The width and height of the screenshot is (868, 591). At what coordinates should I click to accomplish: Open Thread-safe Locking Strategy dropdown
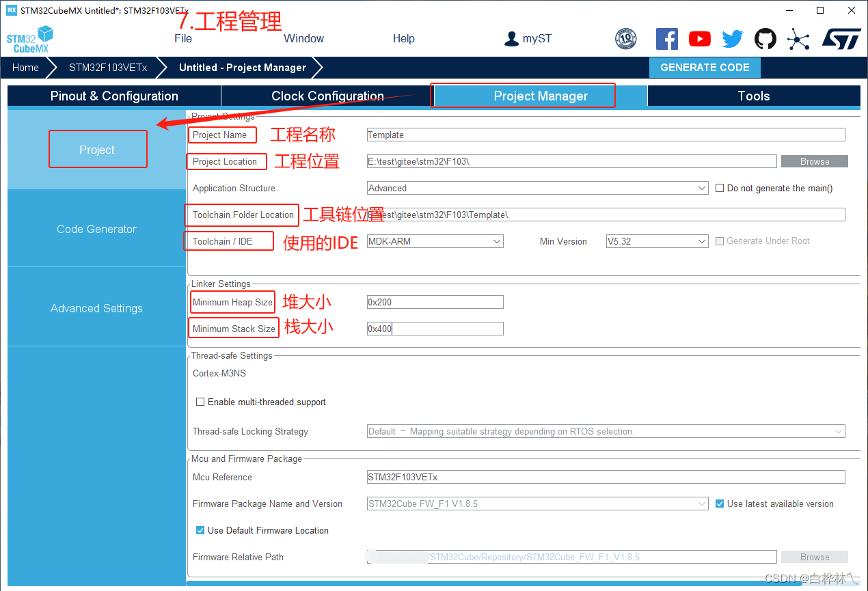(x=606, y=431)
